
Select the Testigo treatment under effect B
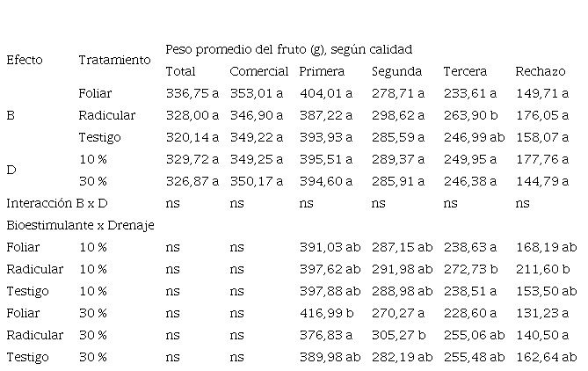pos(99,138)
